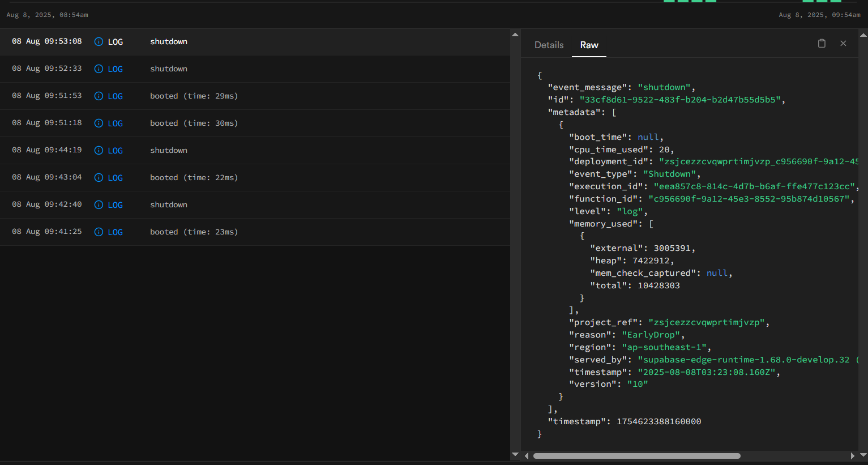Select the 09:53:08 shutdown log entry

click(255, 42)
